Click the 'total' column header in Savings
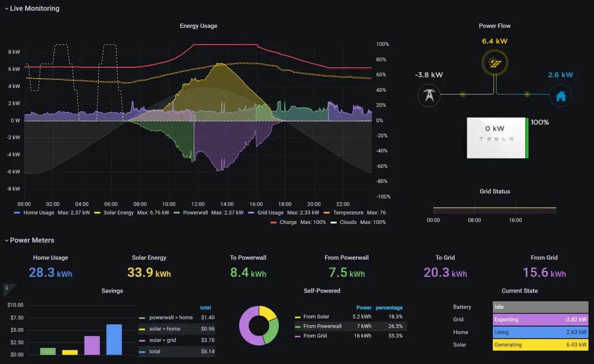Viewport: 594px width, 364px height. pyautogui.click(x=206, y=307)
